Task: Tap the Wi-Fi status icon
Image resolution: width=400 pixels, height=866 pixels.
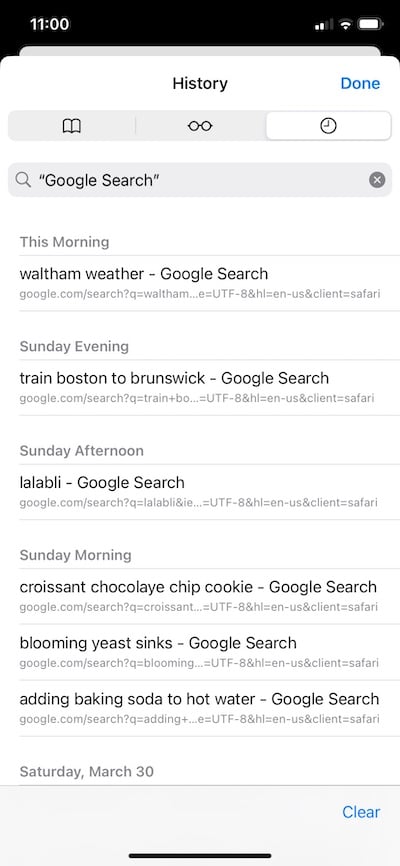Action: 346,24
